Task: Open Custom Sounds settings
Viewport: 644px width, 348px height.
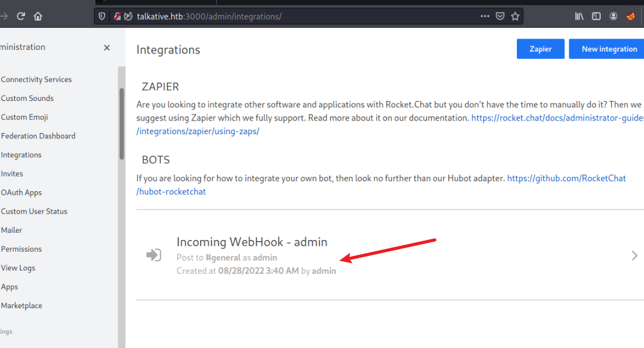Action: (x=27, y=99)
